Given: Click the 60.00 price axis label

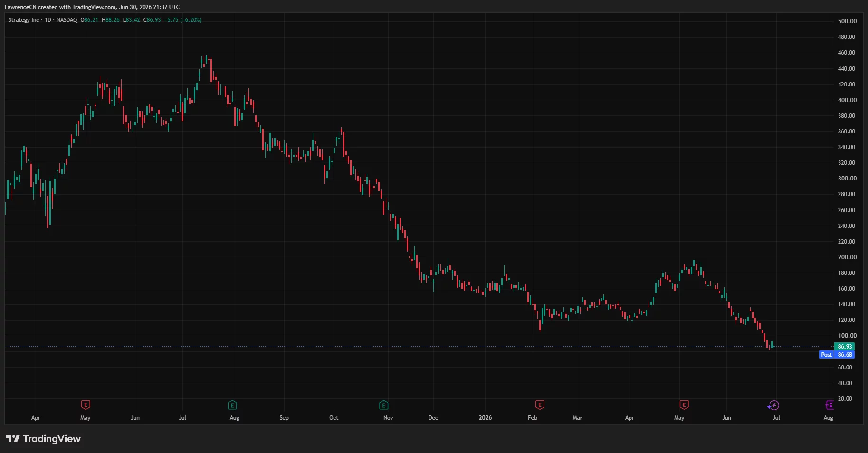Looking at the screenshot, I should [845, 368].
